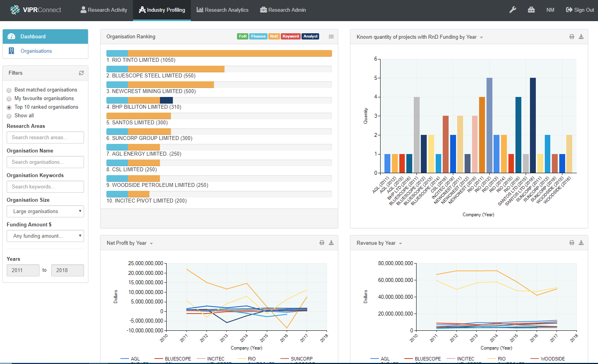
Task: Open 5. SANTOS LIMITED (300)
Action: [137, 122]
